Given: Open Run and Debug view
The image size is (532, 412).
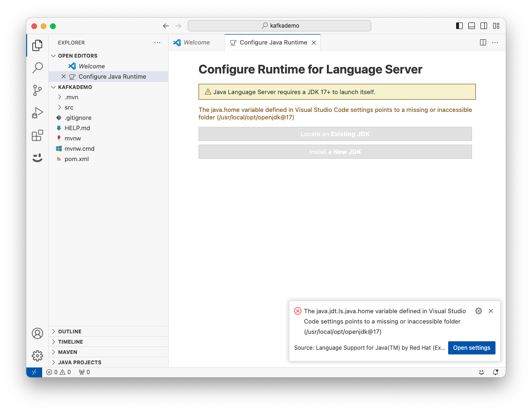Looking at the screenshot, I should pos(37,113).
